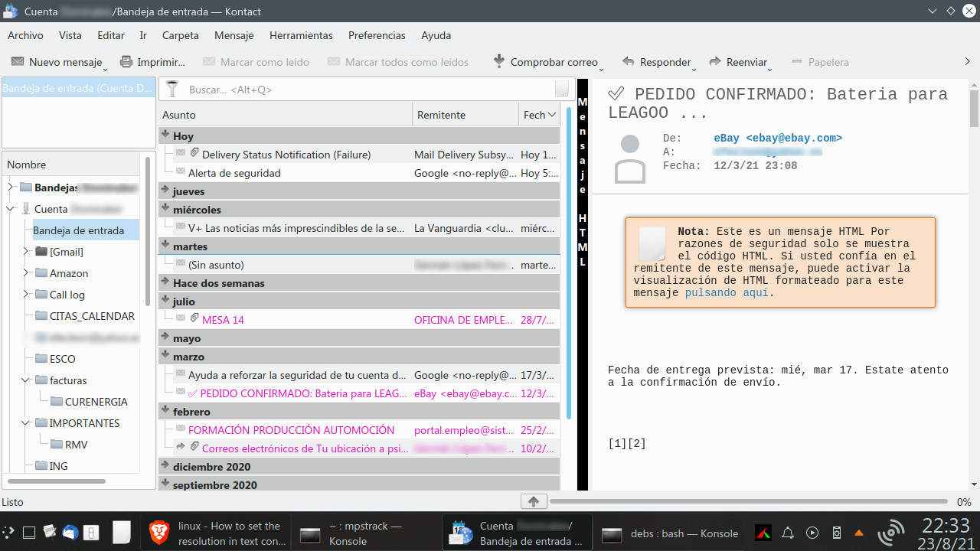
Task: Open the Carpeta menu
Action: (181, 35)
